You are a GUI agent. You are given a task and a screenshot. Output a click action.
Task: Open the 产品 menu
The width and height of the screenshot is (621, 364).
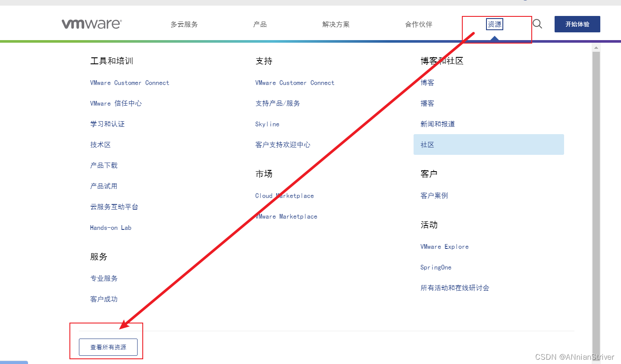click(x=260, y=24)
